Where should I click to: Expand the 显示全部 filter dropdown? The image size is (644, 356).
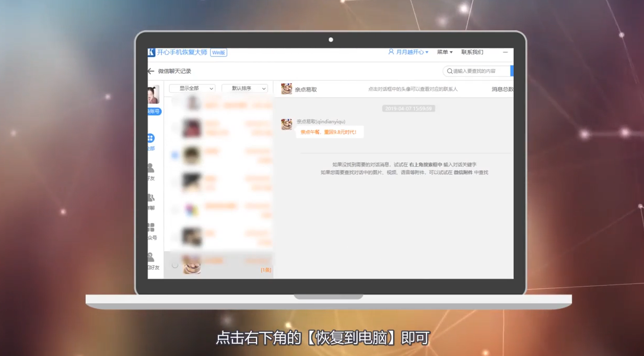click(192, 89)
